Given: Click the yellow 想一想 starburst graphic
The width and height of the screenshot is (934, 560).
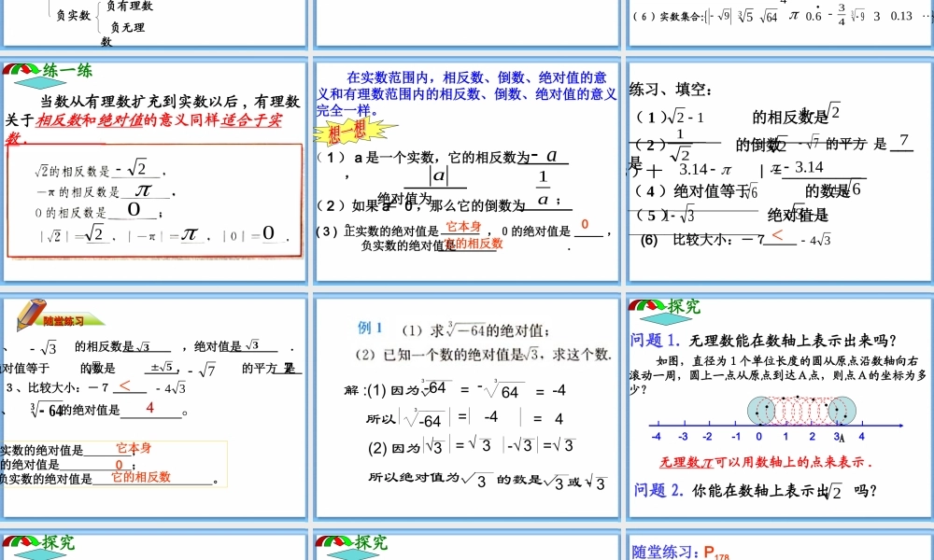Looking at the screenshot, I should click(356, 131).
